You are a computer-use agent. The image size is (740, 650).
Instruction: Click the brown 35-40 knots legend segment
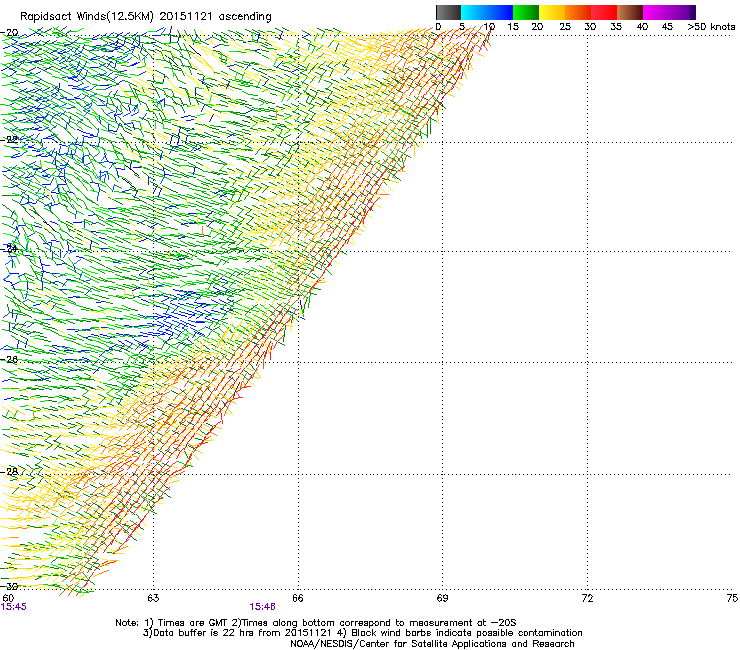coord(630,12)
